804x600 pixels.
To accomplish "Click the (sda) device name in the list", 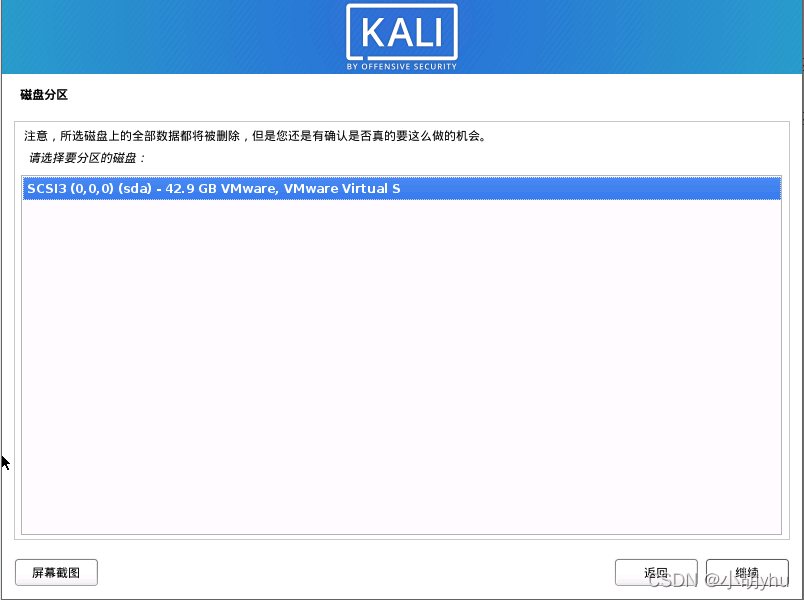I will pos(135,188).
